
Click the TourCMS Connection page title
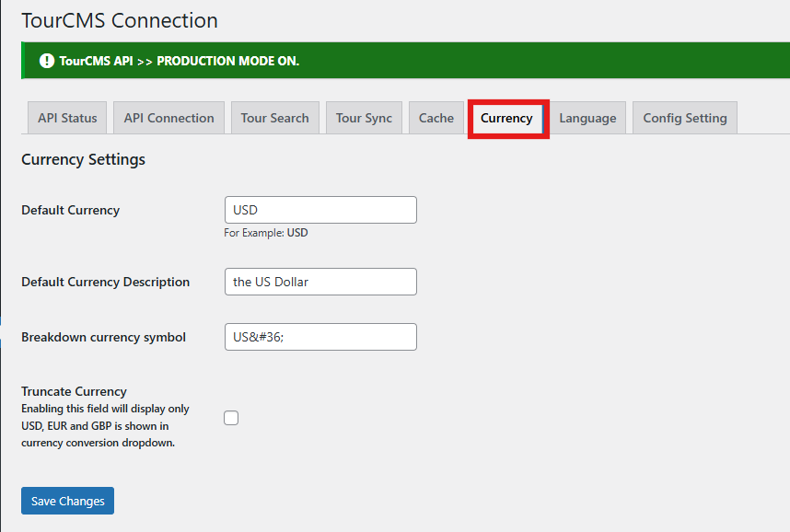[120, 19]
